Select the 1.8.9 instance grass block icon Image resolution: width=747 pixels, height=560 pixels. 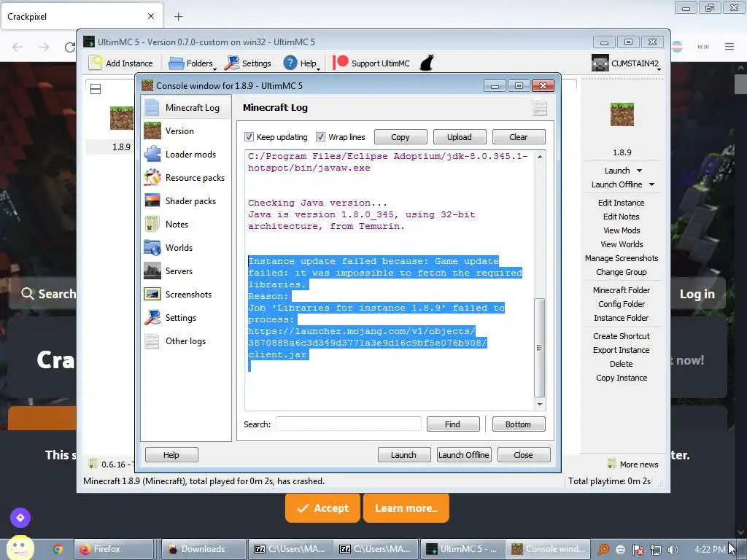[122, 118]
